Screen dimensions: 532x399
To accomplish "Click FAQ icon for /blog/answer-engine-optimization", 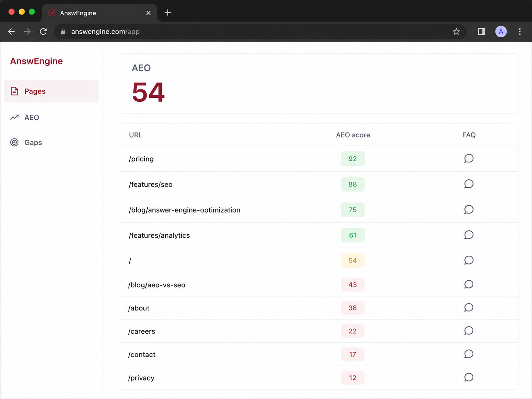I will [468, 209].
